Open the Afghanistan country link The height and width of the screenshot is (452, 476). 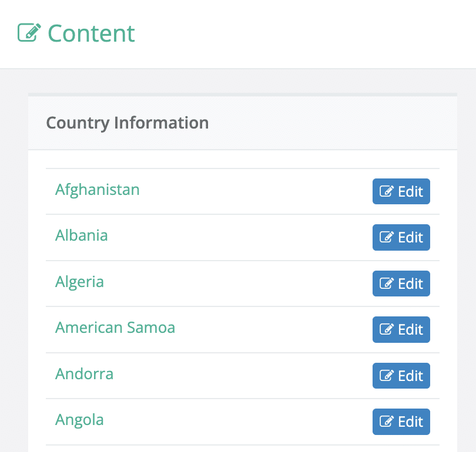97,190
